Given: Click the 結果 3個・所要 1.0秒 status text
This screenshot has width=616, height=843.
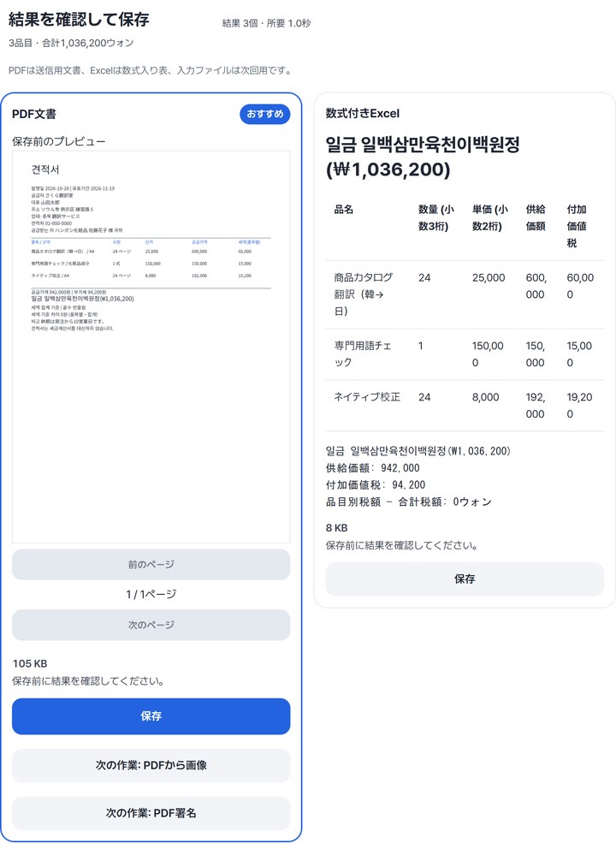Looking at the screenshot, I should (267, 23).
